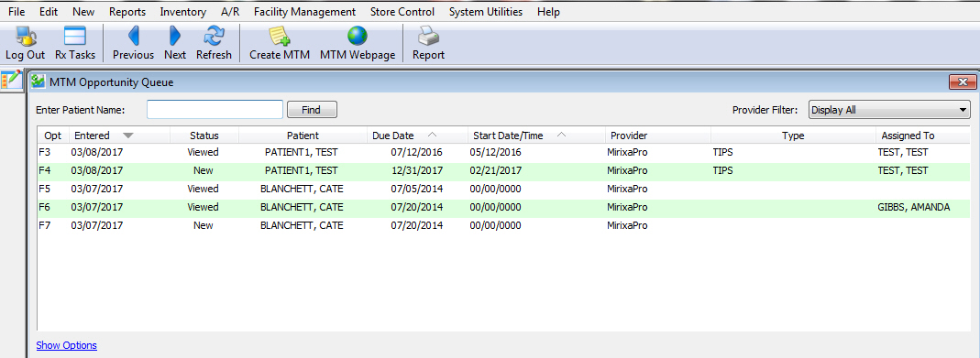Viewport: 980px width, 358px height.
Task: Select the F5 row option cell
Action: [45, 189]
